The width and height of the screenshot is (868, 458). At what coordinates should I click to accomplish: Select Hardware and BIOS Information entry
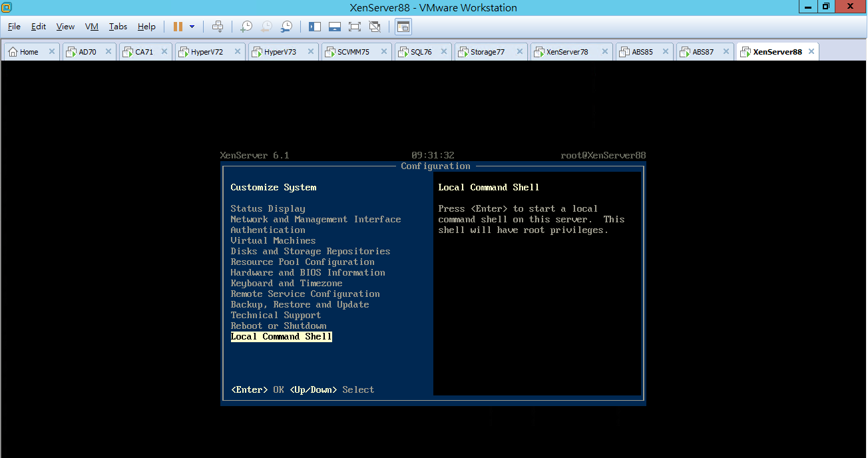(x=308, y=272)
